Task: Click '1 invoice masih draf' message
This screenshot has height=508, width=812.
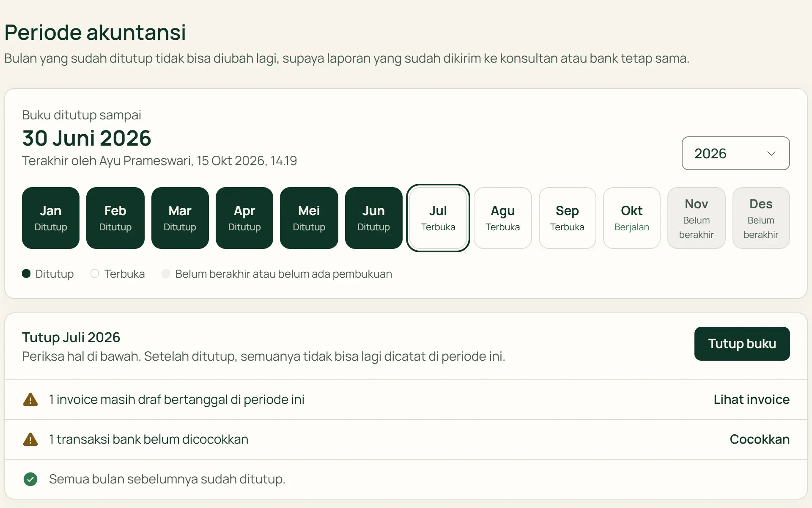Action: (177, 400)
